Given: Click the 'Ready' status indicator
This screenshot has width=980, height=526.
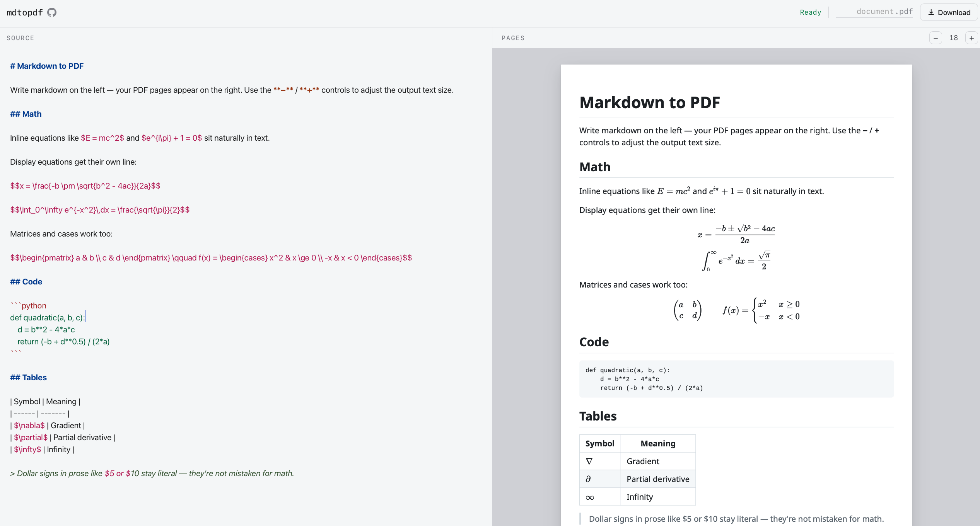Looking at the screenshot, I should click(810, 12).
